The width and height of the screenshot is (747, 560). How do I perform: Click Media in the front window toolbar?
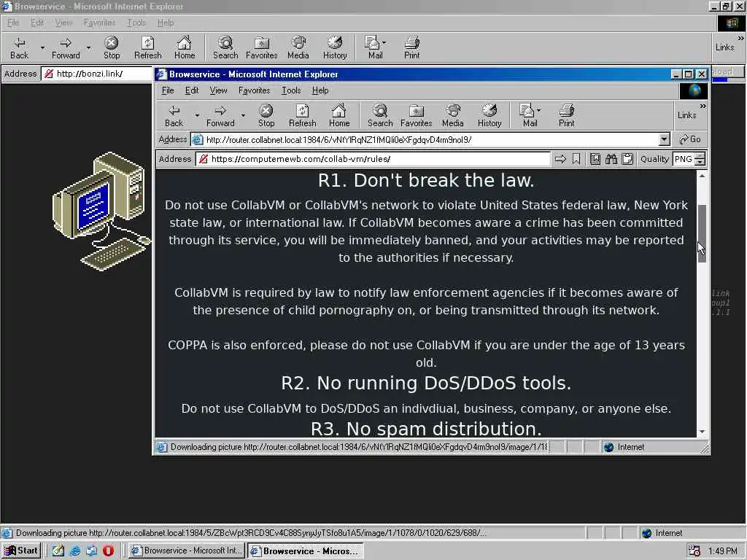point(452,116)
